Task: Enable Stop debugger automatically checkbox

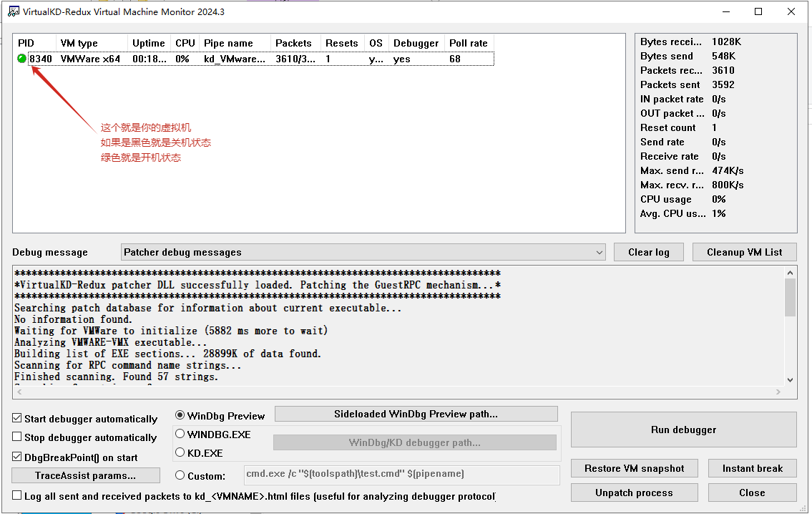Action: click(17, 437)
